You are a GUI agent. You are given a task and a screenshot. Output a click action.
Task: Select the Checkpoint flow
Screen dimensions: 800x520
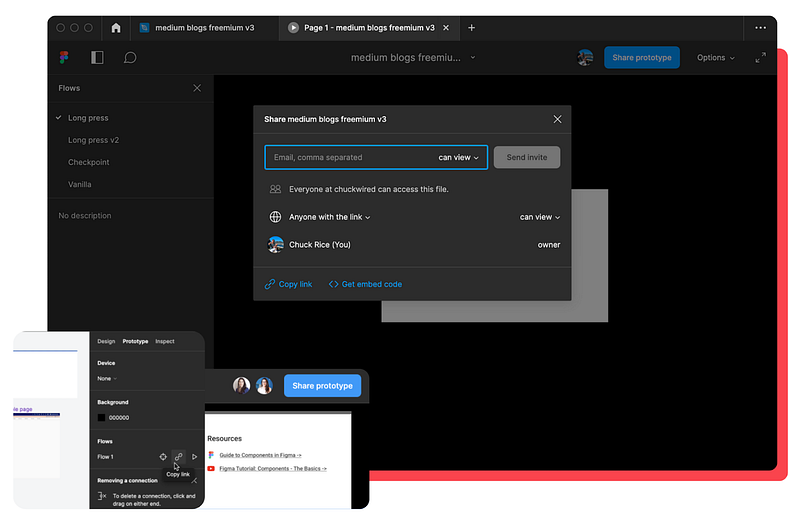pos(89,162)
